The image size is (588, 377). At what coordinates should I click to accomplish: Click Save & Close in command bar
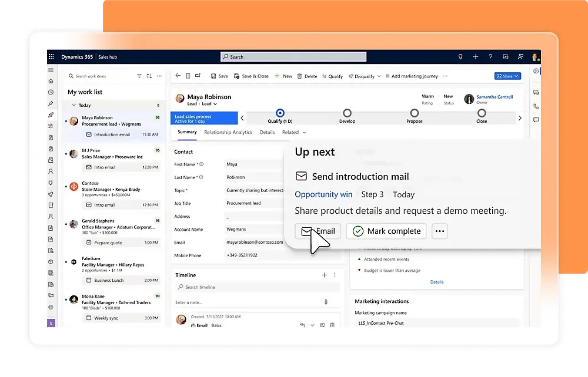pyautogui.click(x=251, y=76)
